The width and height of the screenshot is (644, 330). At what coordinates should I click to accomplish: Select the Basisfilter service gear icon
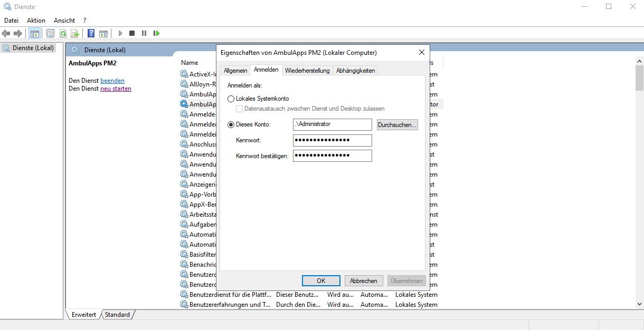[x=184, y=254]
